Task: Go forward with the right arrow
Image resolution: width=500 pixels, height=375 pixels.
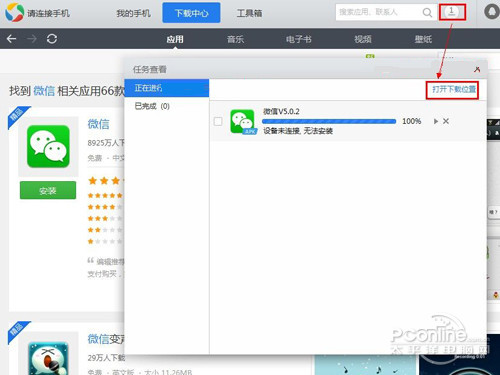Action: coord(32,39)
